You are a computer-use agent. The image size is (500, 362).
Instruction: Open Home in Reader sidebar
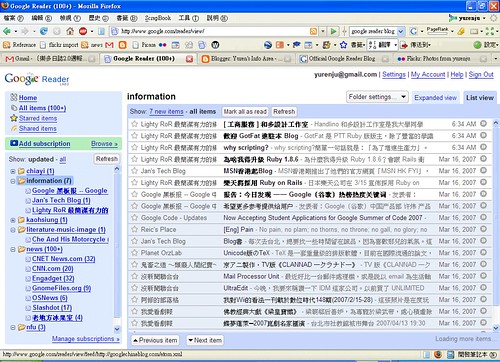pyautogui.click(x=28, y=98)
